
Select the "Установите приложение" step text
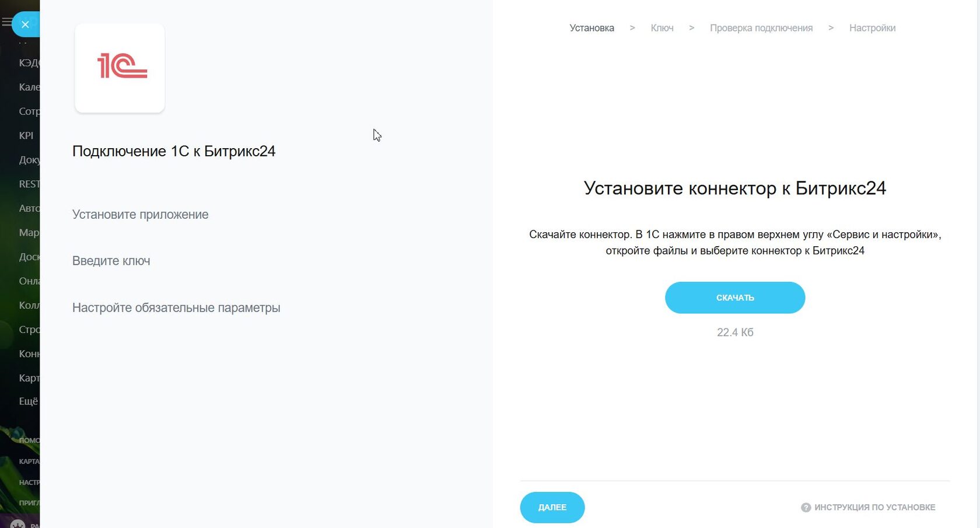coord(140,215)
